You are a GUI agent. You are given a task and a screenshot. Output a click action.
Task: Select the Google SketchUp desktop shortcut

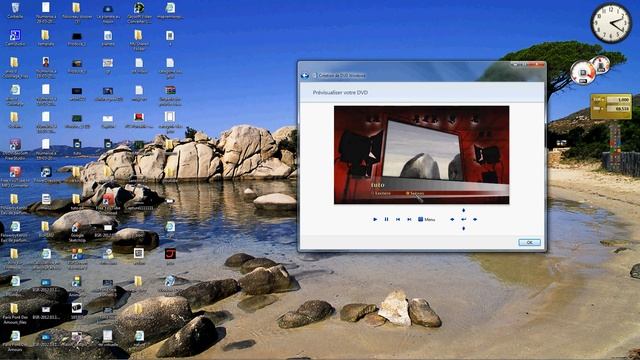[x=77, y=232]
